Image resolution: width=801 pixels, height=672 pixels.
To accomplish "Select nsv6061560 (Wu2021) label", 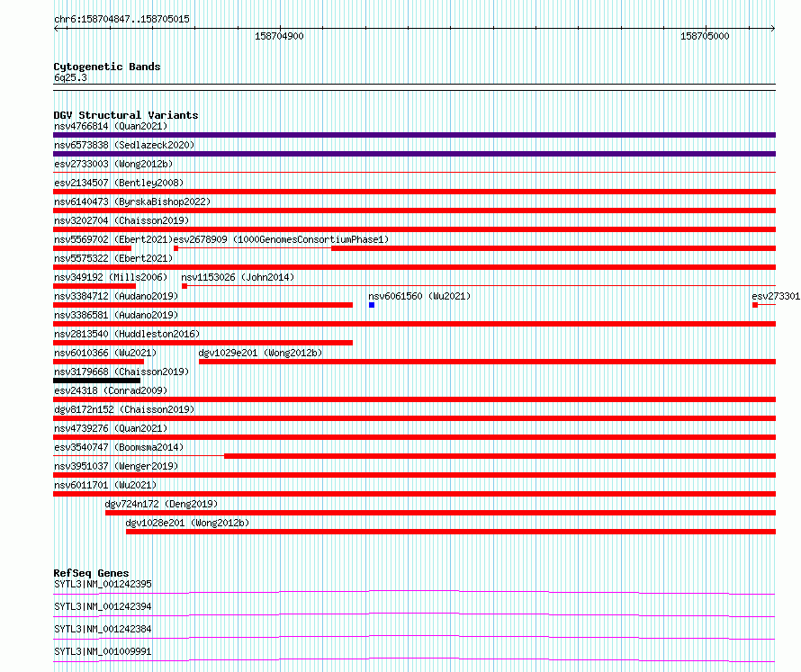I will point(419,296).
